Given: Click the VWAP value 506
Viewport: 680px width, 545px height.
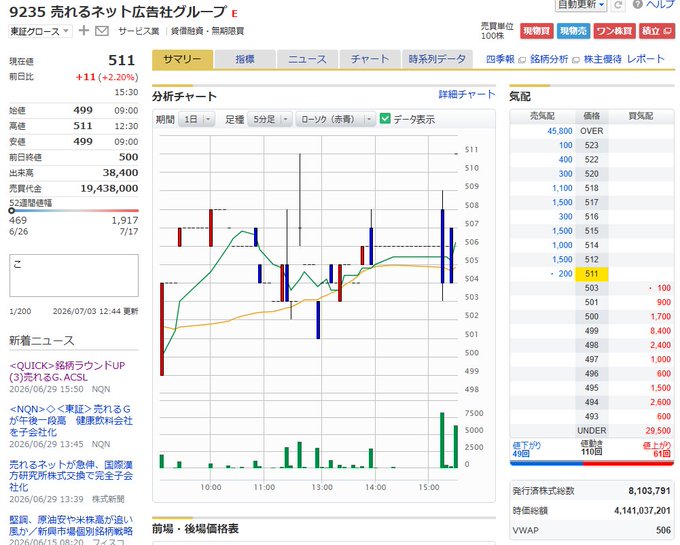Looking at the screenshot, I should coord(663,530).
